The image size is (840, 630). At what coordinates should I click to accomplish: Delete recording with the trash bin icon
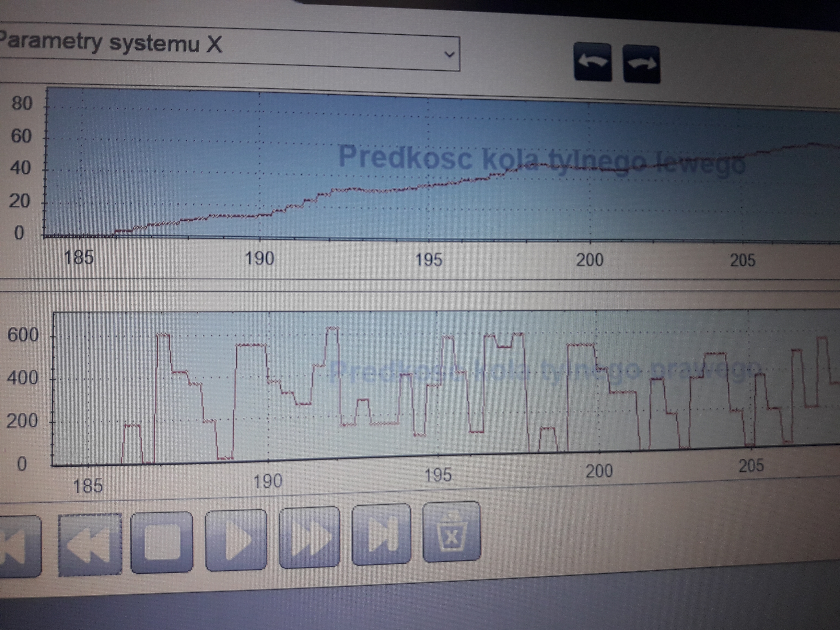point(451,532)
